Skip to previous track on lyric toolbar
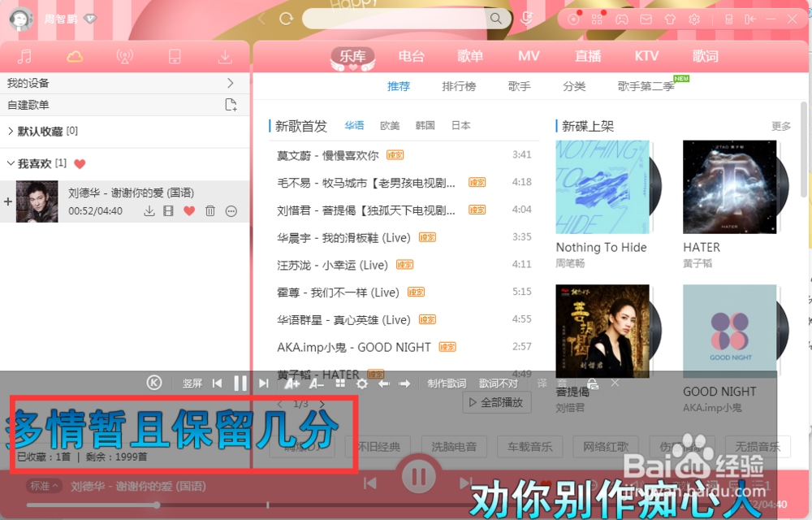Screen dimensions: 812x520 (x=217, y=383)
